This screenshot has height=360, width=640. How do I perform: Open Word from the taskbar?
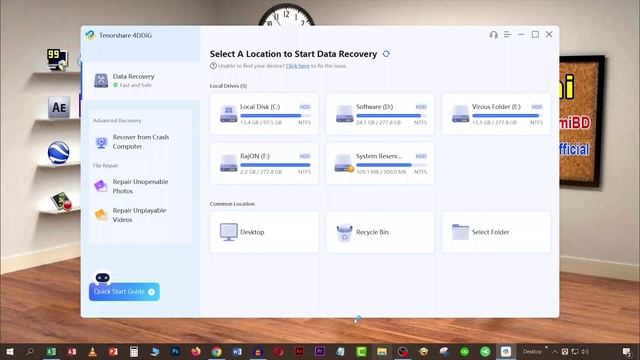coord(237,351)
